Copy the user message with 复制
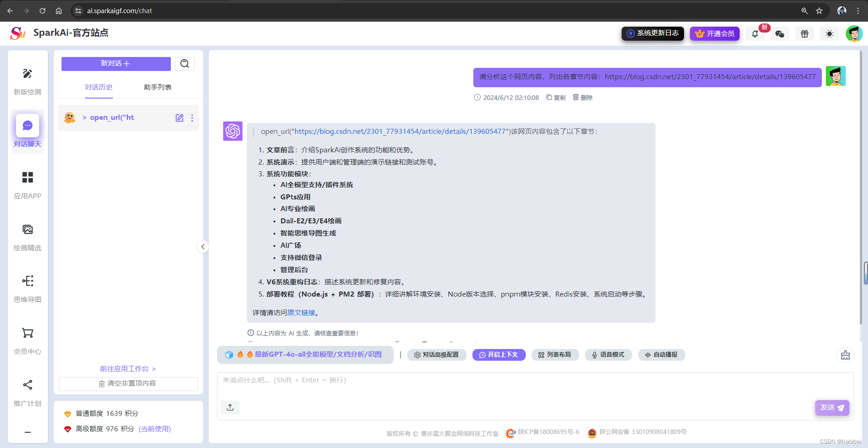 click(556, 98)
